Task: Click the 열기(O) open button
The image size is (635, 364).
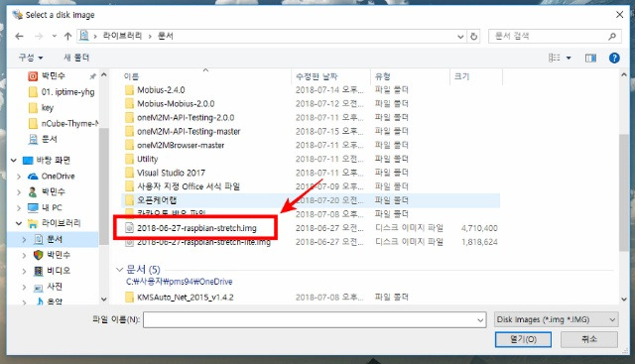Action: [x=523, y=339]
